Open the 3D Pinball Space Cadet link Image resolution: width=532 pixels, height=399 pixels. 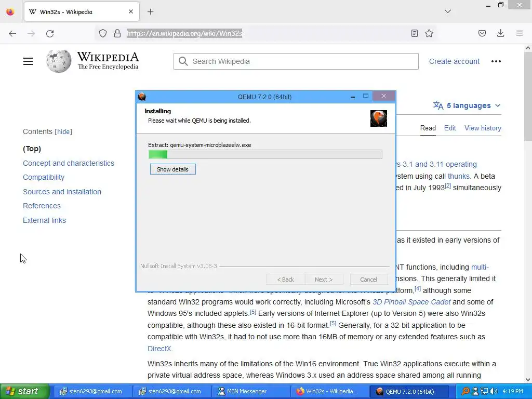[x=411, y=302]
